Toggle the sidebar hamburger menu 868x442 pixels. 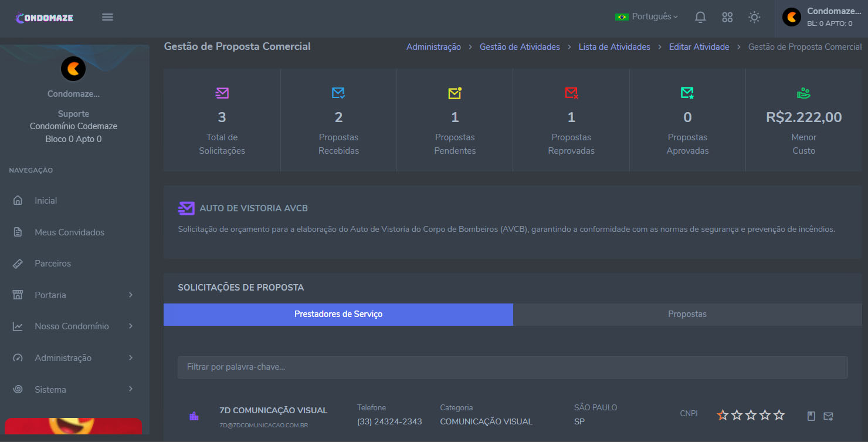(107, 17)
